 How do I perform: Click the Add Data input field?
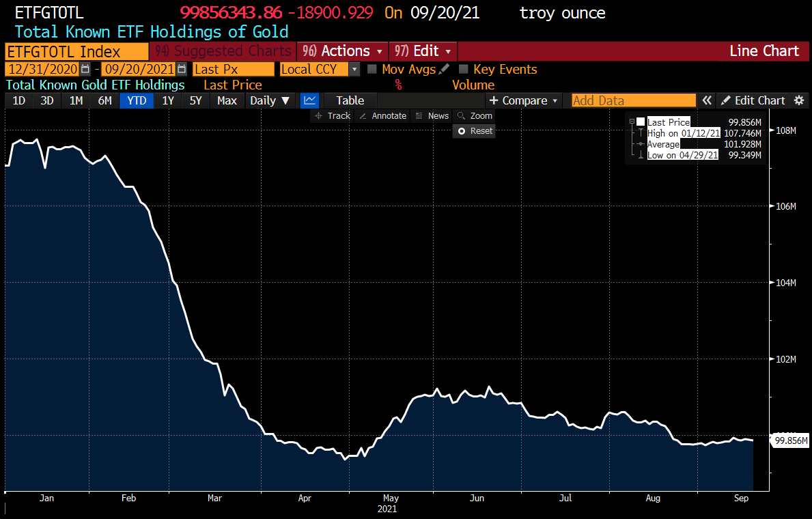634,100
